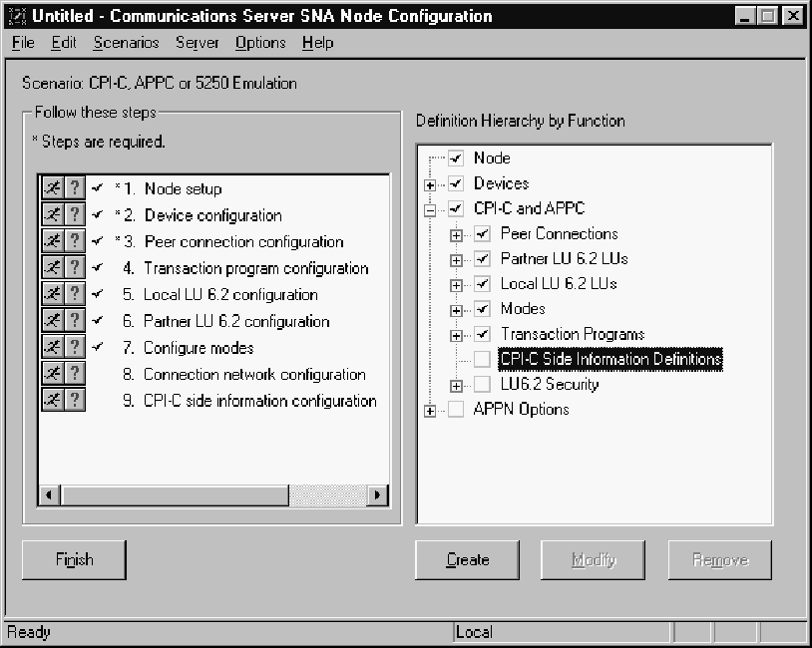Image resolution: width=812 pixels, height=648 pixels.
Task: Open the Options menu
Action: 260,43
